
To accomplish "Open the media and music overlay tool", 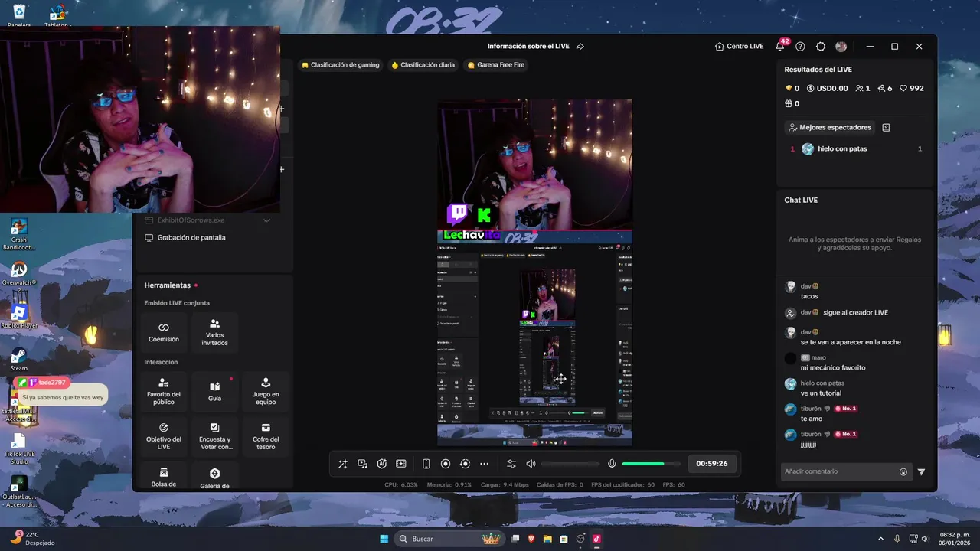I will pos(362,464).
